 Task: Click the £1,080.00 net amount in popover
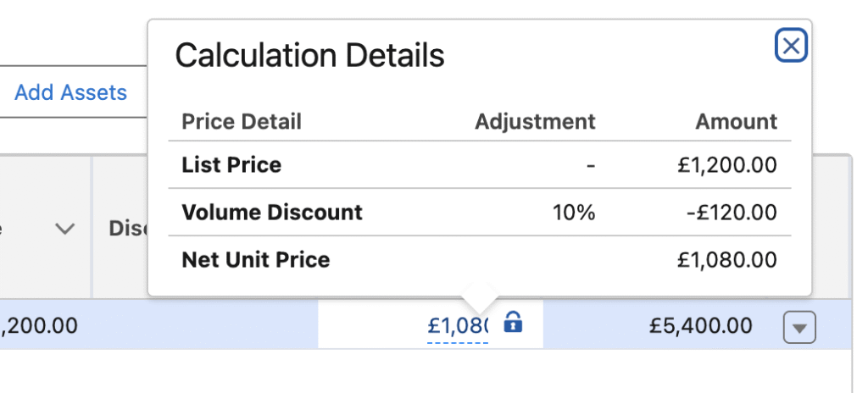[727, 259]
